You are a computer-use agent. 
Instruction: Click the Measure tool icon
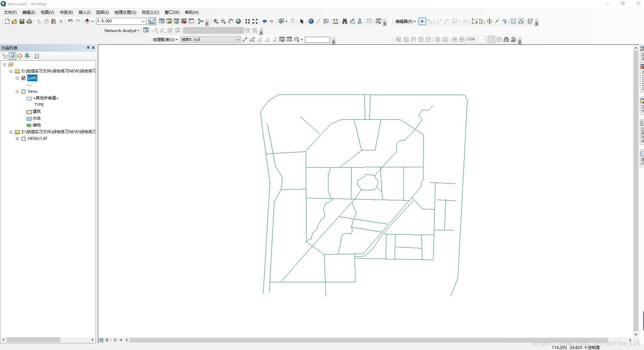335,21
